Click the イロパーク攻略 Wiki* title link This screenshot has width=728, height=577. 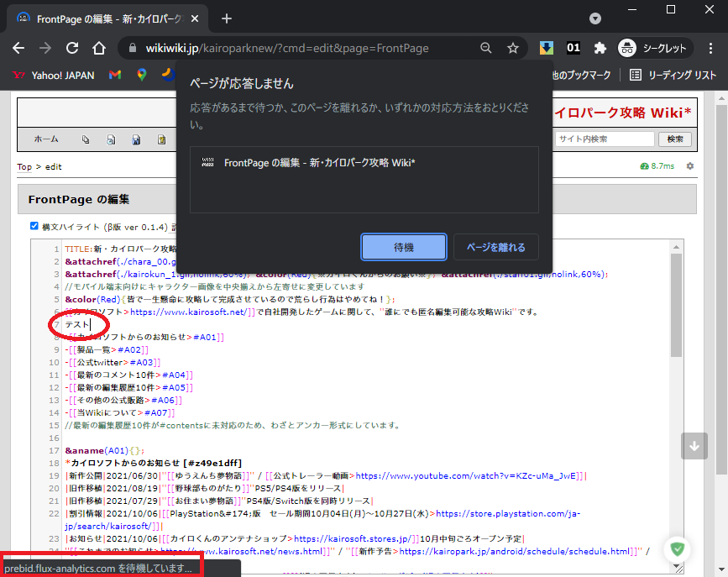point(623,113)
